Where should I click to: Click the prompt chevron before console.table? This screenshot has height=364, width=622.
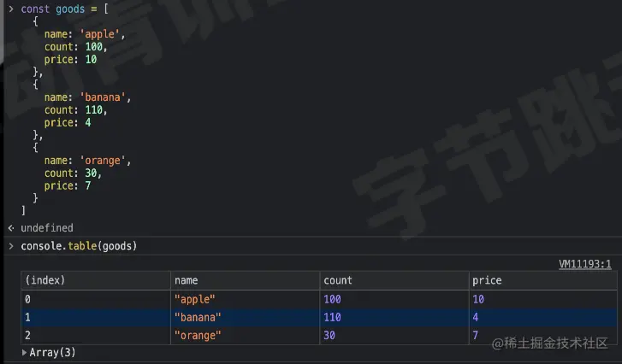11,246
